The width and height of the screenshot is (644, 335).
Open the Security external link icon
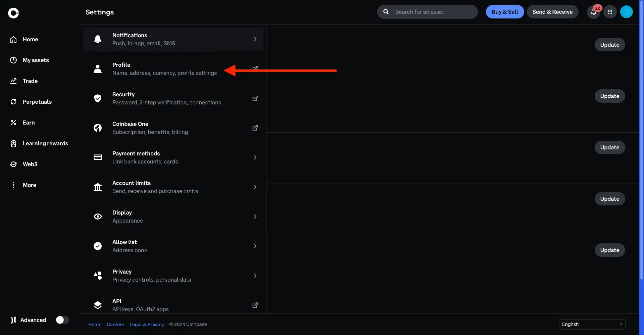255,98
